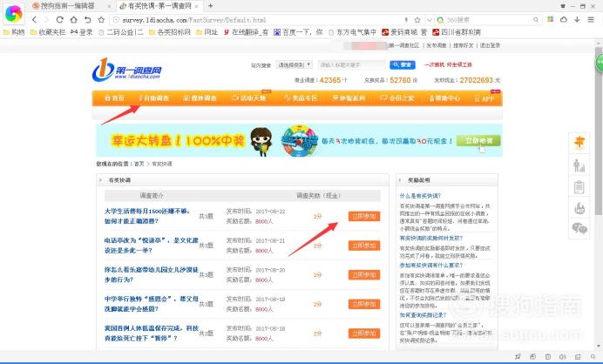Screen dimensions: 603x364
Task: Open the site search category dropdown
Action: click(x=295, y=65)
